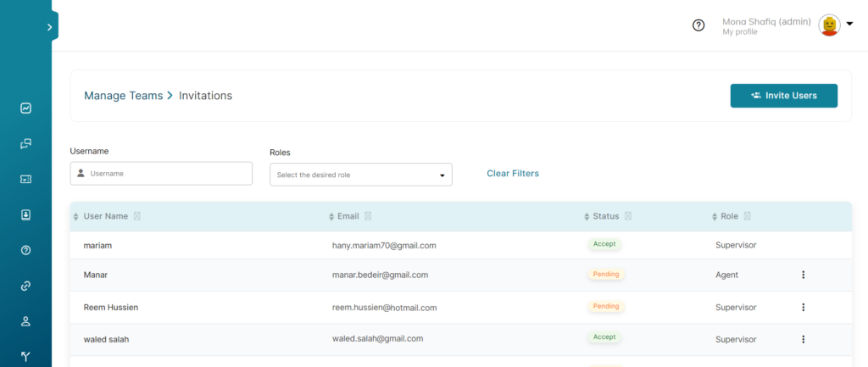Click Supervisor role in waled salah row

click(736, 339)
